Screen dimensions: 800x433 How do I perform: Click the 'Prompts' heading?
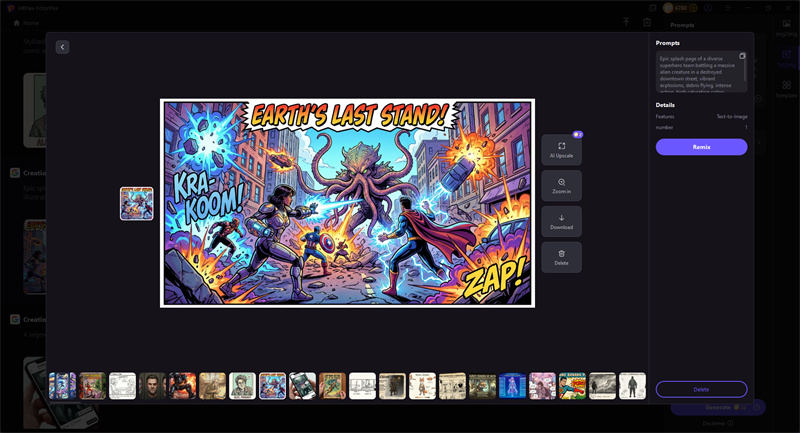(667, 43)
